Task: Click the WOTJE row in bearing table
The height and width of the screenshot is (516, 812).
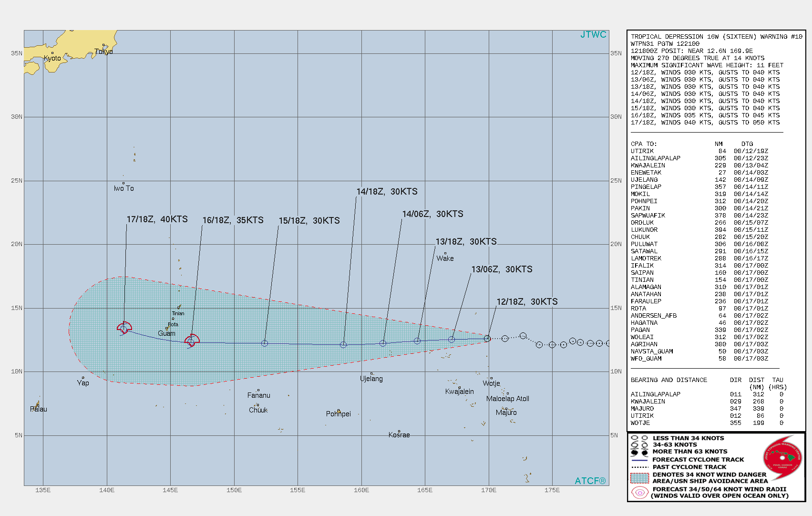Action: pyautogui.click(x=707, y=423)
